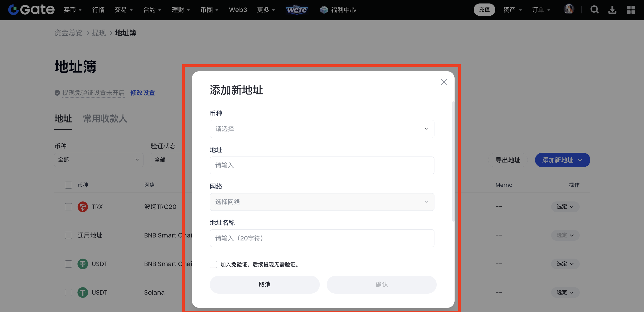Viewport: 644px width, 312px height.
Task: Click the 地址 请输入 input field
Action: click(x=322, y=165)
